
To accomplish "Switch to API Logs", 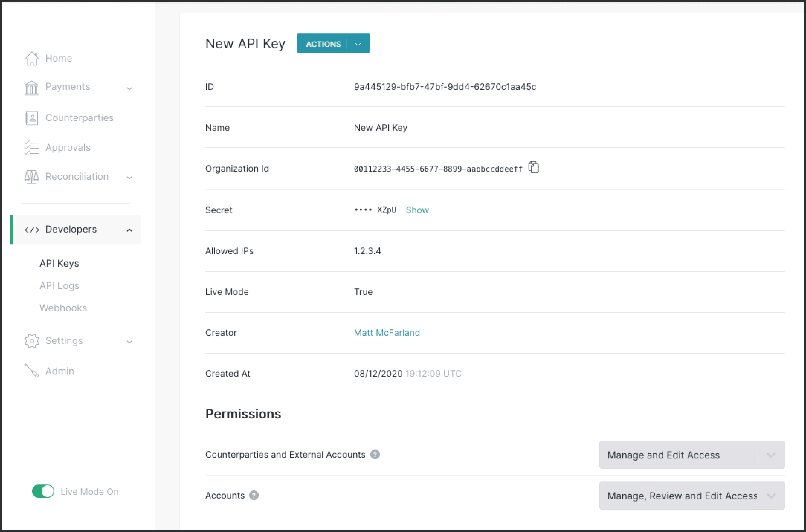I will (59, 285).
